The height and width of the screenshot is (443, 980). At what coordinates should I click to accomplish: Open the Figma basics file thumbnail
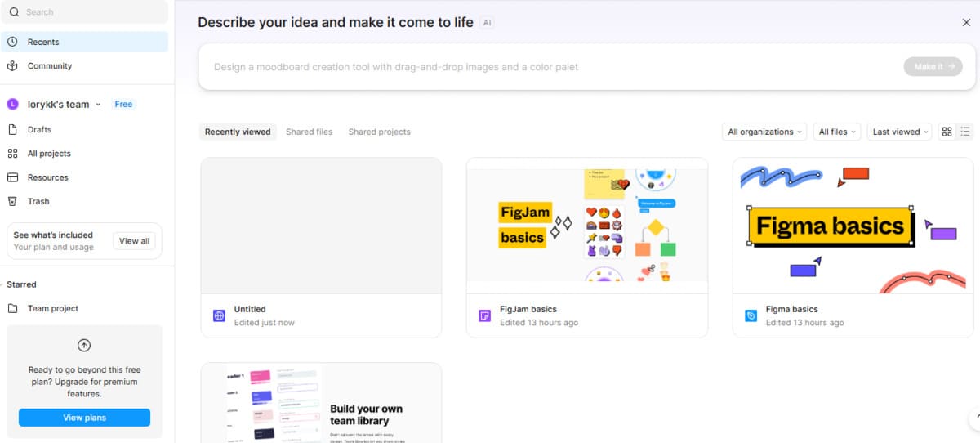click(853, 226)
